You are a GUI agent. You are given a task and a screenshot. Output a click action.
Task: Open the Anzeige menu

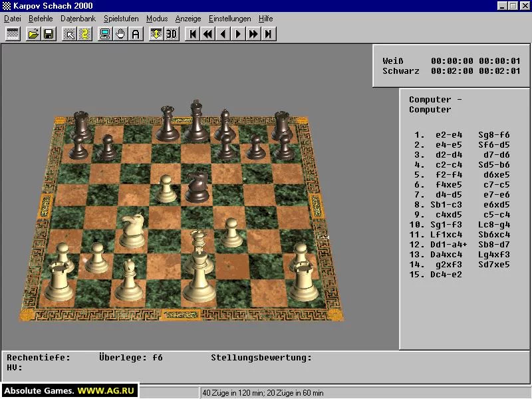188,19
